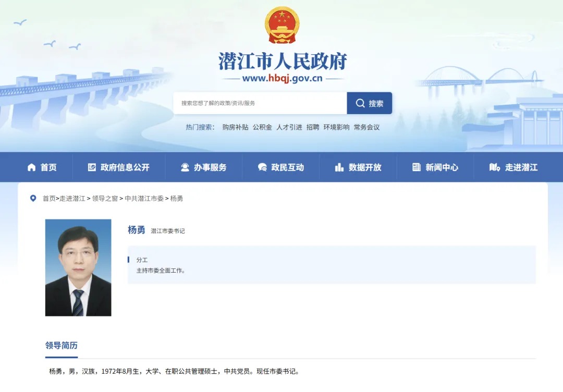Open the 新闻中心 menu item
Image resolution: width=563 pixels, height=392 pixels.
(x=435, y=167)
